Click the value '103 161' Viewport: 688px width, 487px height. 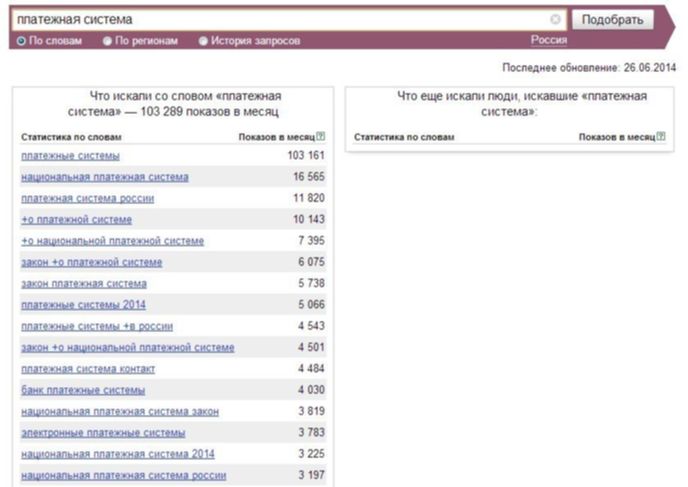point(306,155)
